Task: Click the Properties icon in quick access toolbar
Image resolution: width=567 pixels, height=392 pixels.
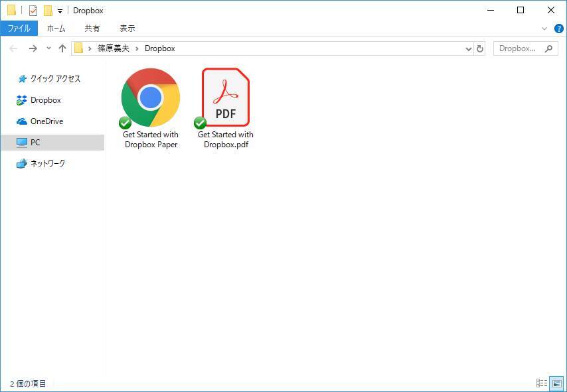Action: pyautogui.click(x=33, y=11)
